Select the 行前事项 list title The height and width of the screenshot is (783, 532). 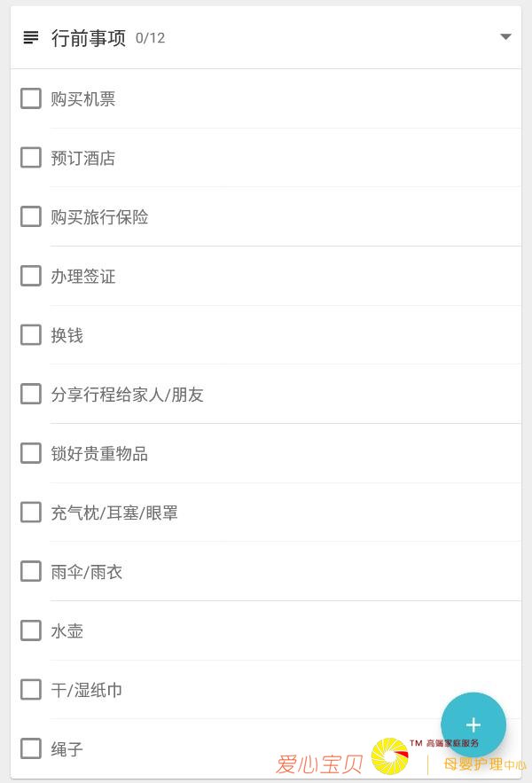coord(89,37)
